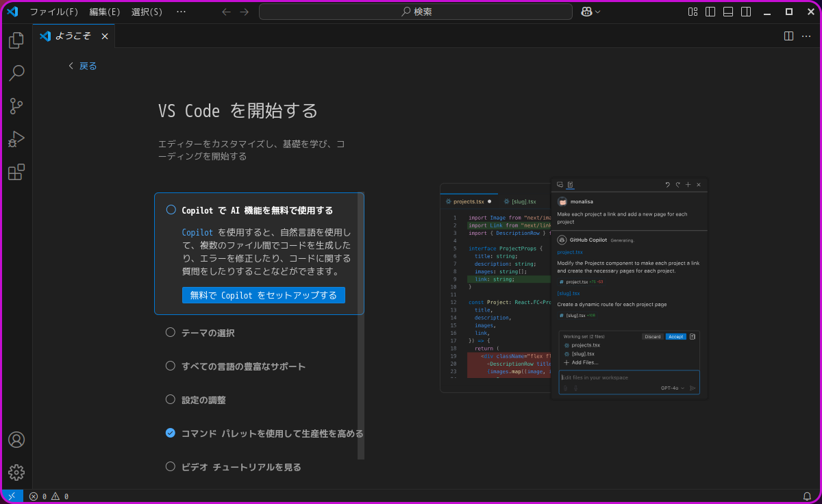Open the Accounts menu icon
Screen dimensions: 822x504
(16, 440)
